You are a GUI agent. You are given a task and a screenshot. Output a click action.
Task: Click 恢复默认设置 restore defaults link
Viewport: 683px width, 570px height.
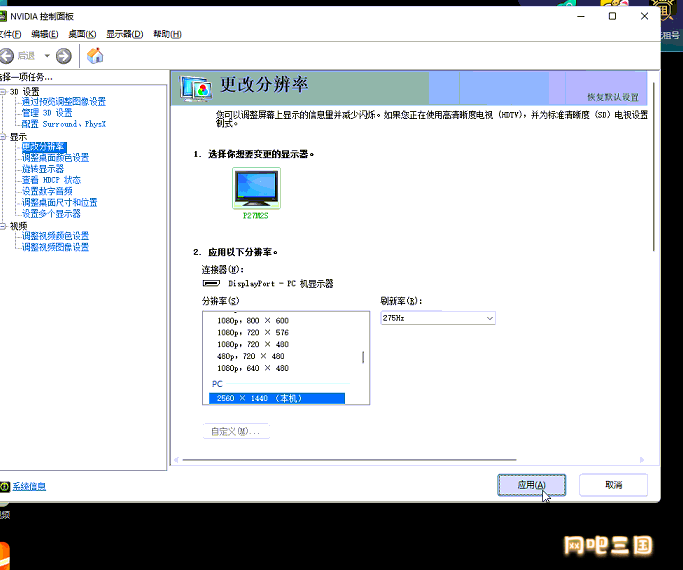(x=613, y=97)
